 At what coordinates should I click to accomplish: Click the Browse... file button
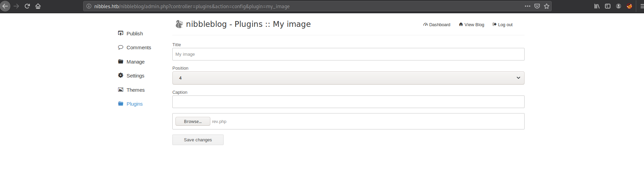pos(193,121)
